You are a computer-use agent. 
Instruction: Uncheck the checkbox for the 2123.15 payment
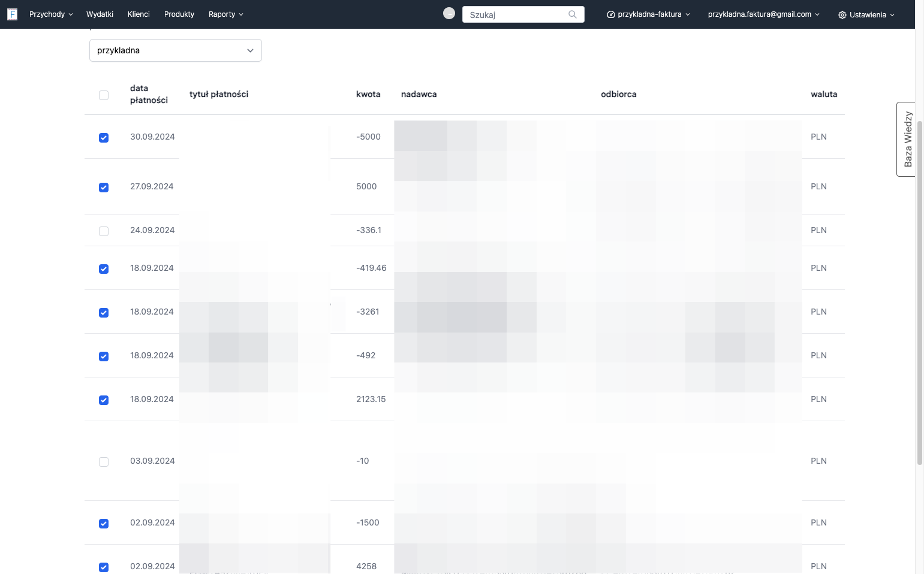tap(104, 400)
